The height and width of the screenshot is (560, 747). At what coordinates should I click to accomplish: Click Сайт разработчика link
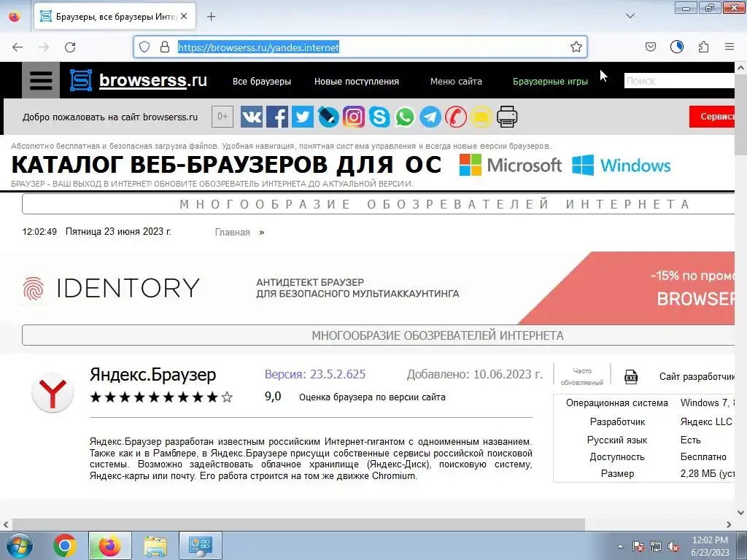(x=697, y=377)
